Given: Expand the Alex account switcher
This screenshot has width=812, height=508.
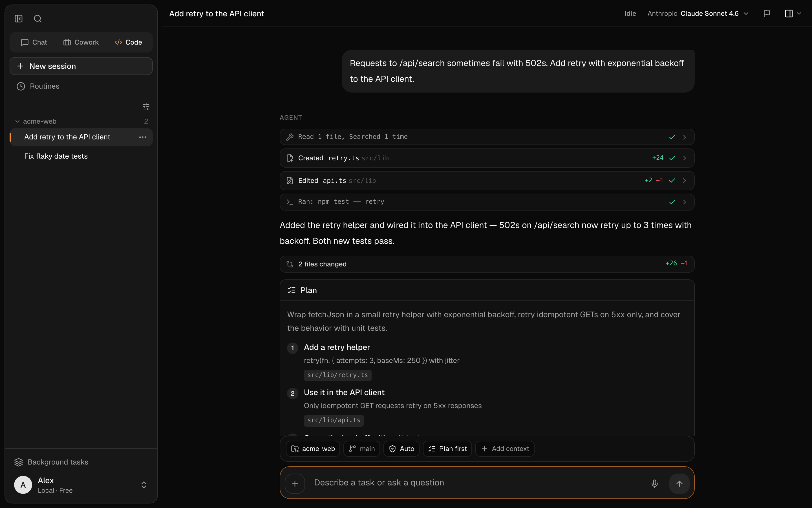Looking at the screenshot, I should tap(144, 485).
